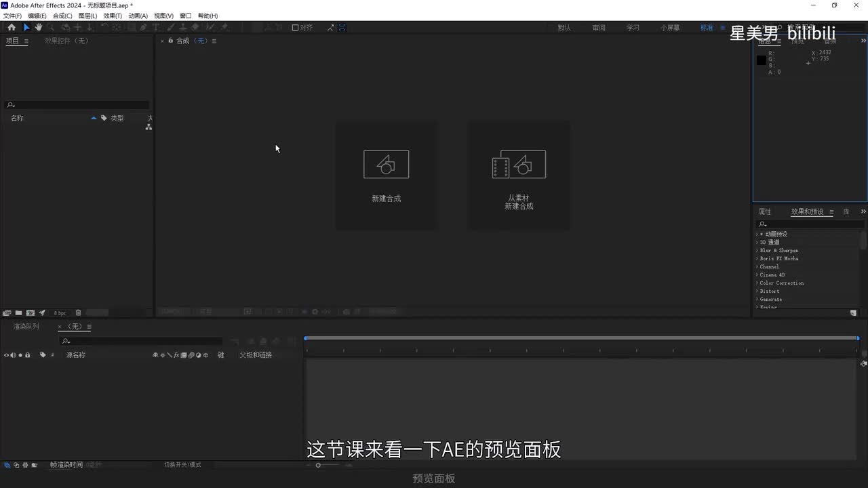
Task: Open the 效果(T) menu
Action: pos(113,16)
